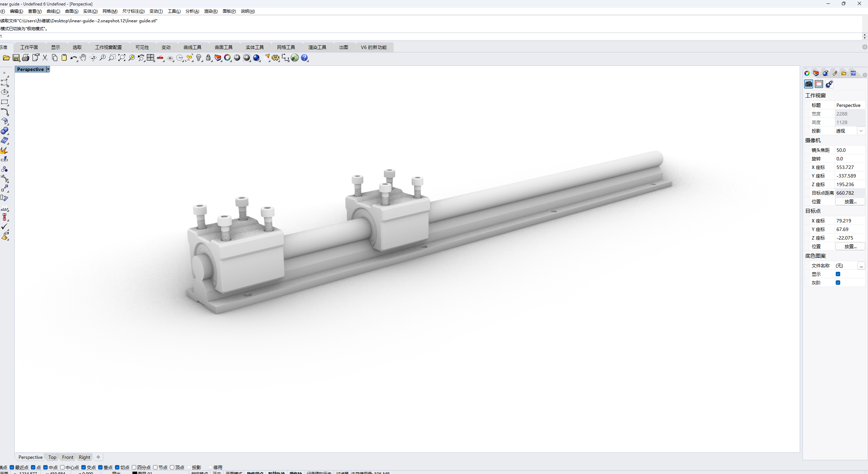
Task: Toggle the 最近点 osnap checkbox
Action: click(x=12, y=467)
